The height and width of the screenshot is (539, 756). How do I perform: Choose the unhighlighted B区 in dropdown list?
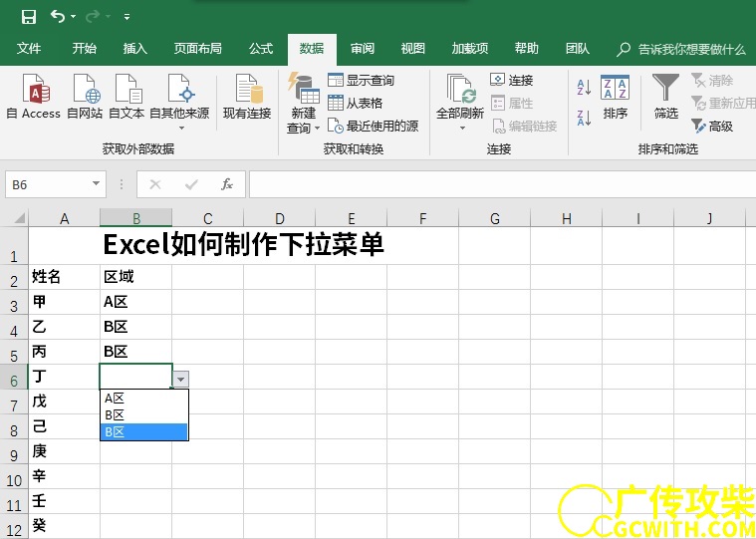tap(143, 415)
